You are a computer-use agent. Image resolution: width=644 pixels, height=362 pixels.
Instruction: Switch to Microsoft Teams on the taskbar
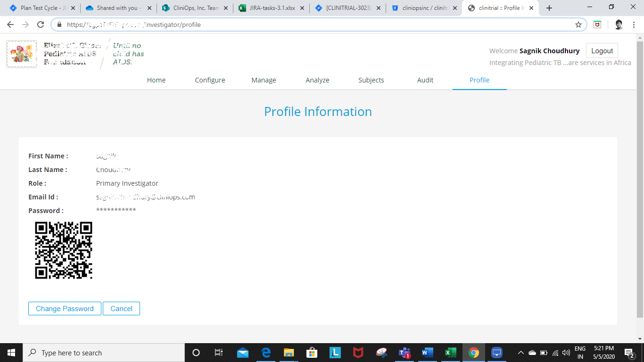pyautogui.click(x=405, y=353)
